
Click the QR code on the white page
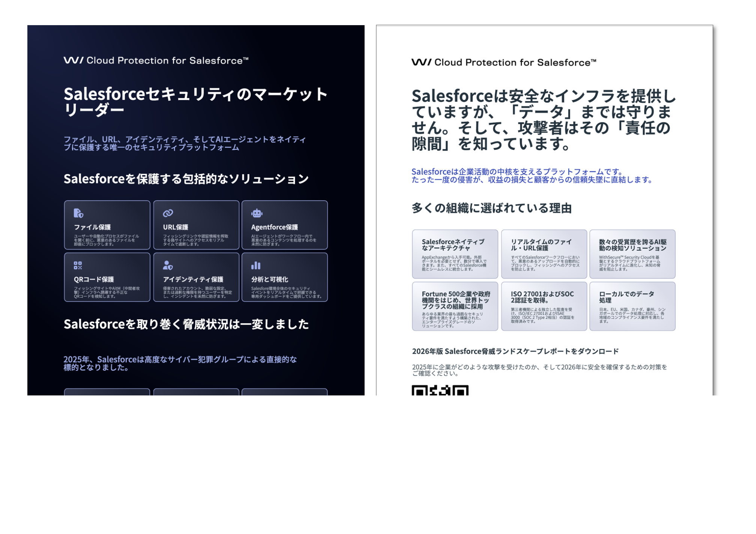[x=440, y=390]
